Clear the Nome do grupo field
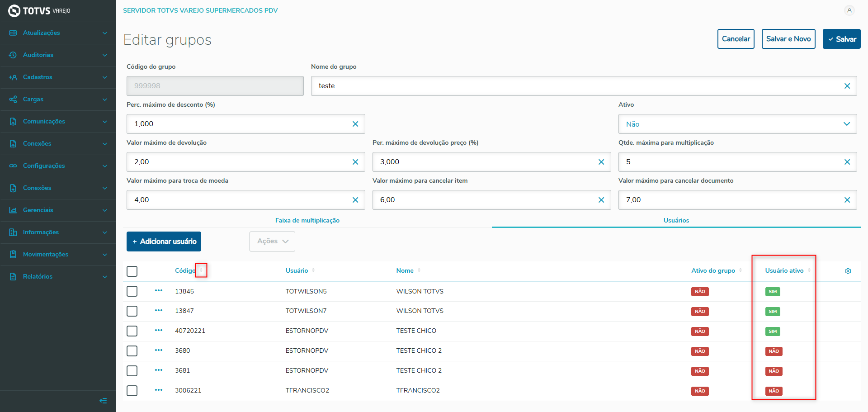The image size is (868, 412). (x=847, y=86)
